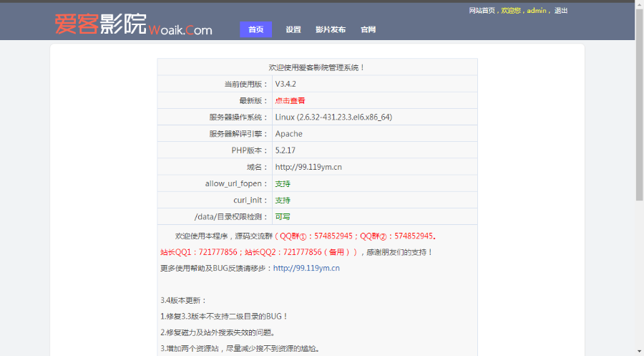
Task: Click 点击查看 latest version link
Action: pyautogui.click(x=290, y=101)
